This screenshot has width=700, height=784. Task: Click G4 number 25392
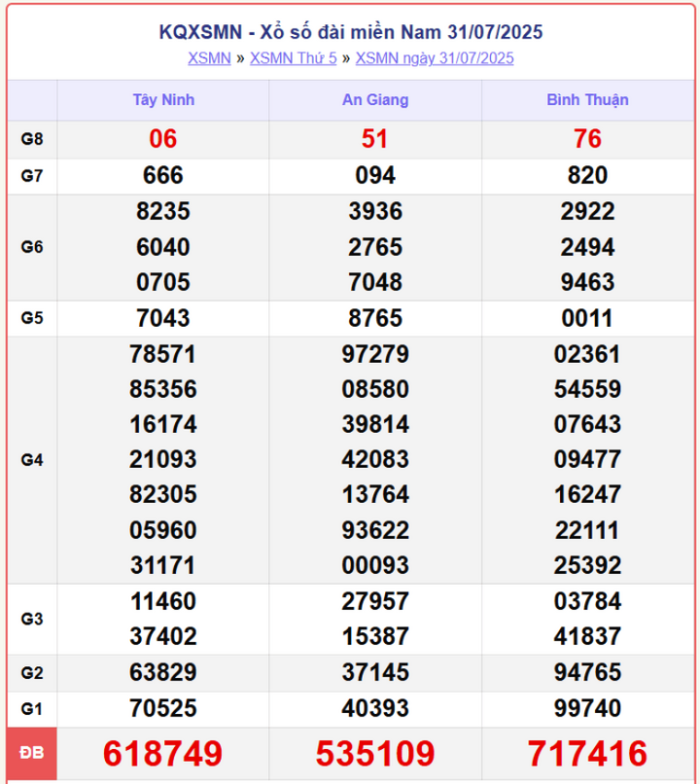[x=587, y=565]
